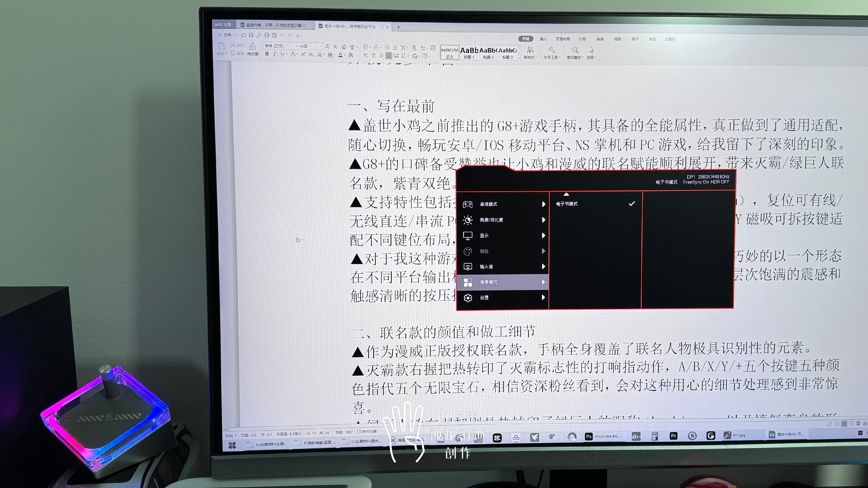Click the print icon in quick toolbar
868x488 pixels.
266,35
